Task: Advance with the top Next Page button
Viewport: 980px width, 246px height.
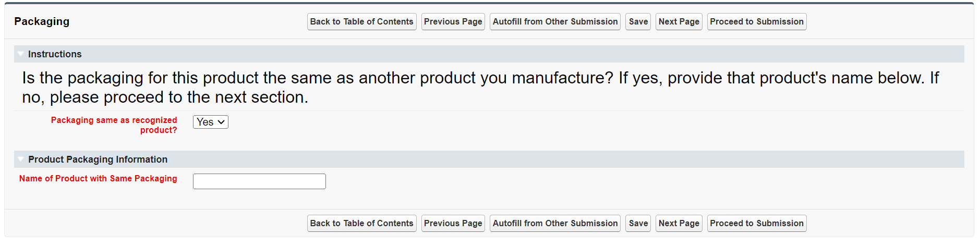Action: [679, 22]
